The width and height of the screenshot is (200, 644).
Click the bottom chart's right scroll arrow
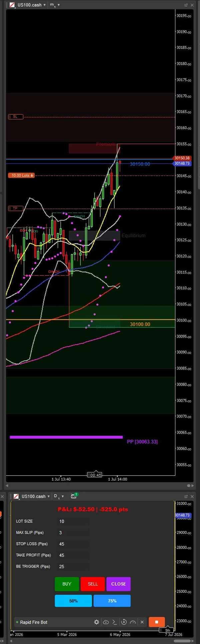192,641
